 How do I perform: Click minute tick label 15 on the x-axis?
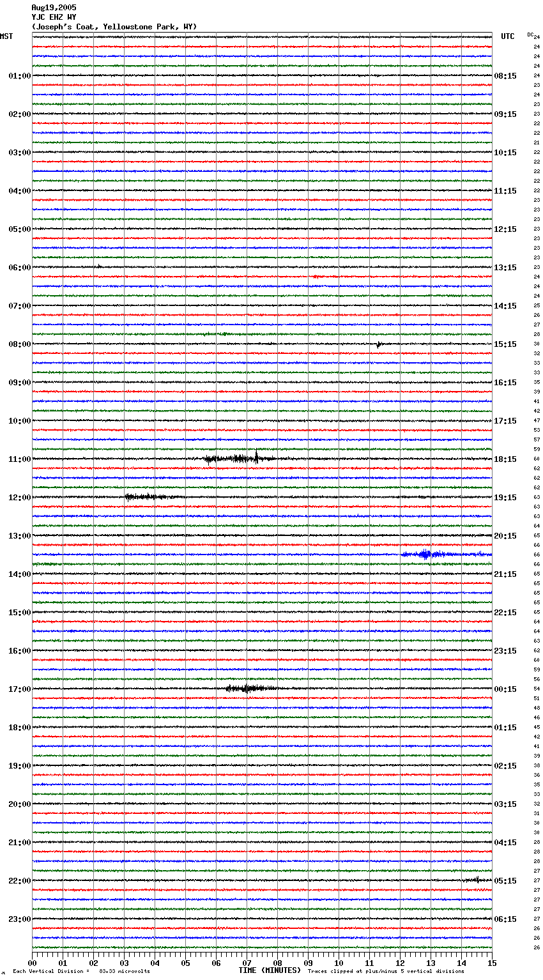point(492,963)
